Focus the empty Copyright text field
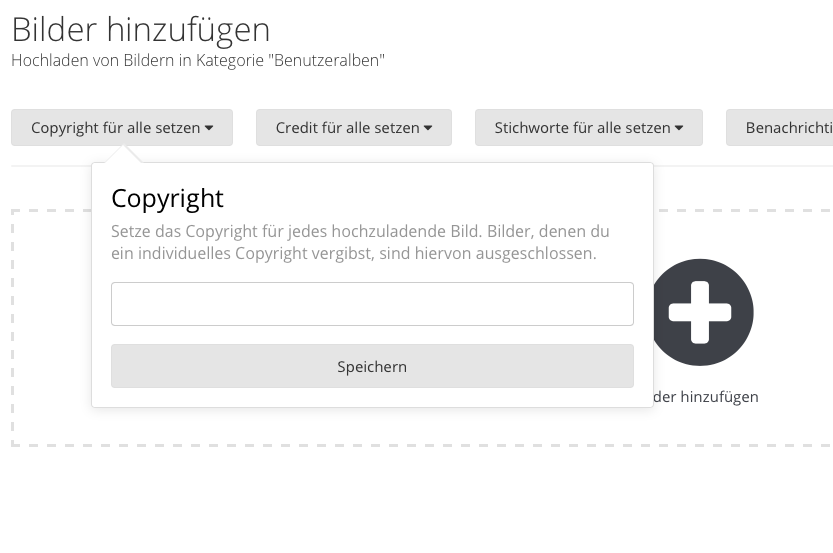833x553 pixels. pos(372,304)
